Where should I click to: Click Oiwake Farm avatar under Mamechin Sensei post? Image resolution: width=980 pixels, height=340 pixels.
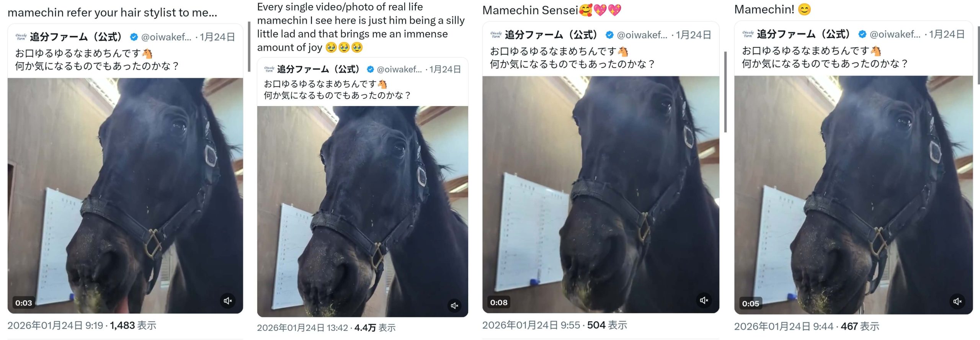[496, 35]
